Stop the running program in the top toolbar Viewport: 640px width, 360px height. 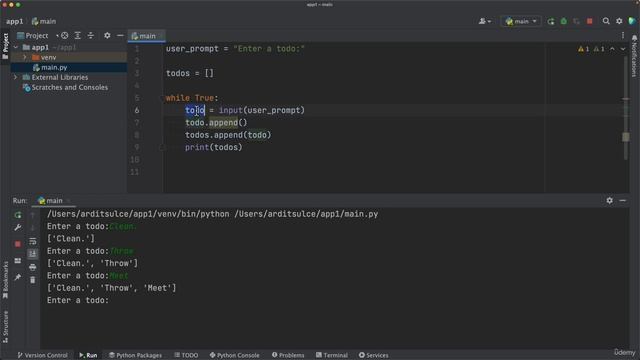589,21
